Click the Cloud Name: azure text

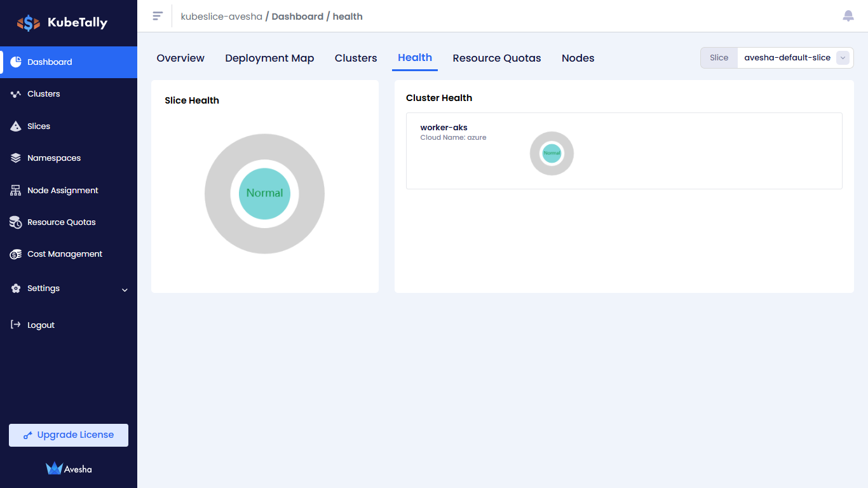pos(453,137)
